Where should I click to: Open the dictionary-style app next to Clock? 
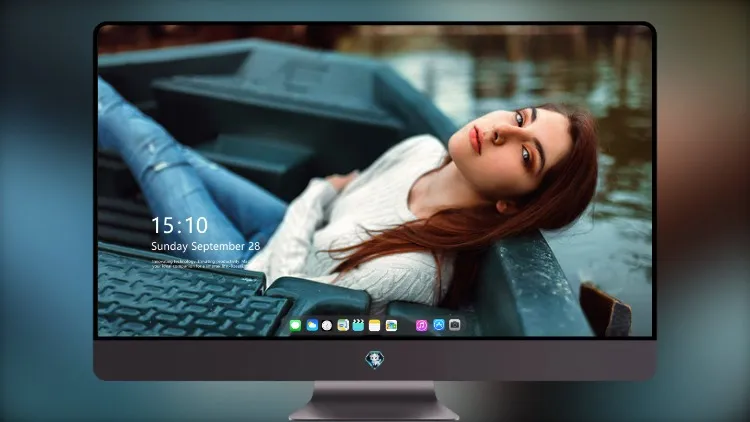pos(343,325)
